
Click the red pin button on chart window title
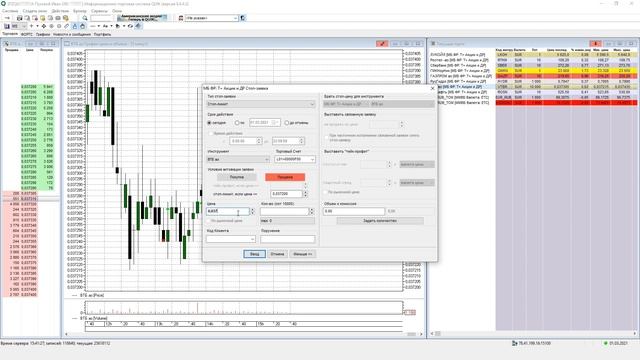(x=382, y=44)
